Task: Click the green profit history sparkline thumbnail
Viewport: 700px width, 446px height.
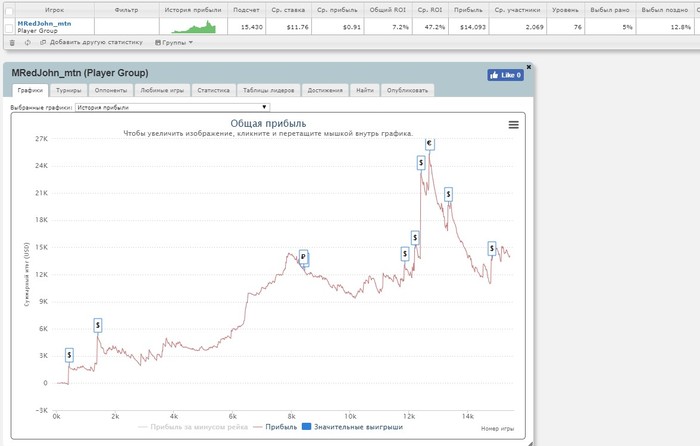Action: [x=193, y=27]
